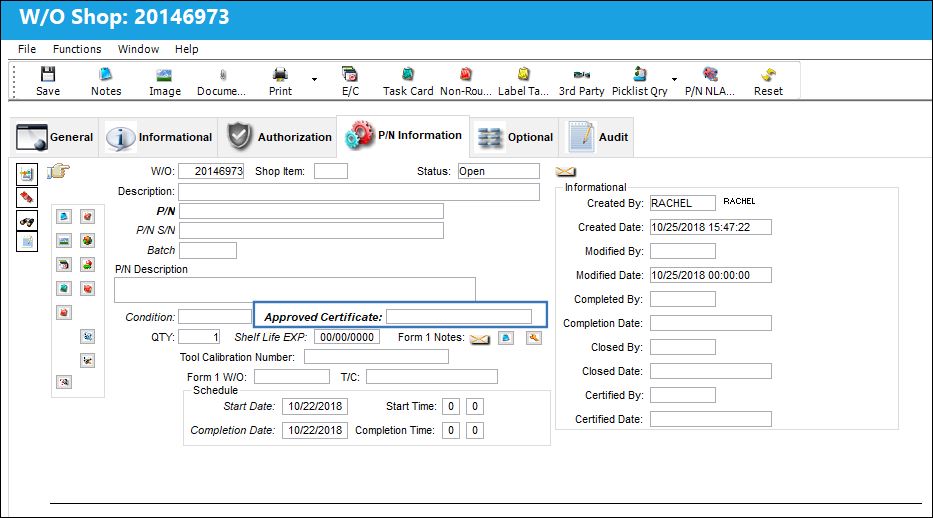The width and height of the screenshot is (933, 518).
Task: Expand the Print dropdown arrow
Action: (x=314, y=79)
